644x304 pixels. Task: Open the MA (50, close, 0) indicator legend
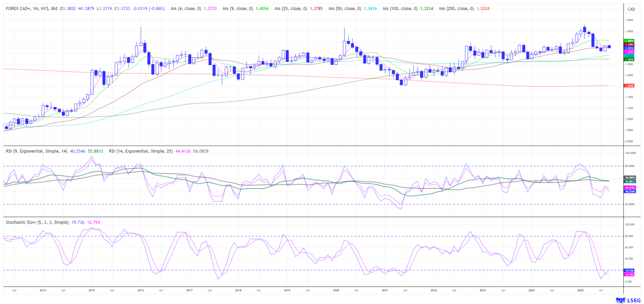(x=345, y=9)
